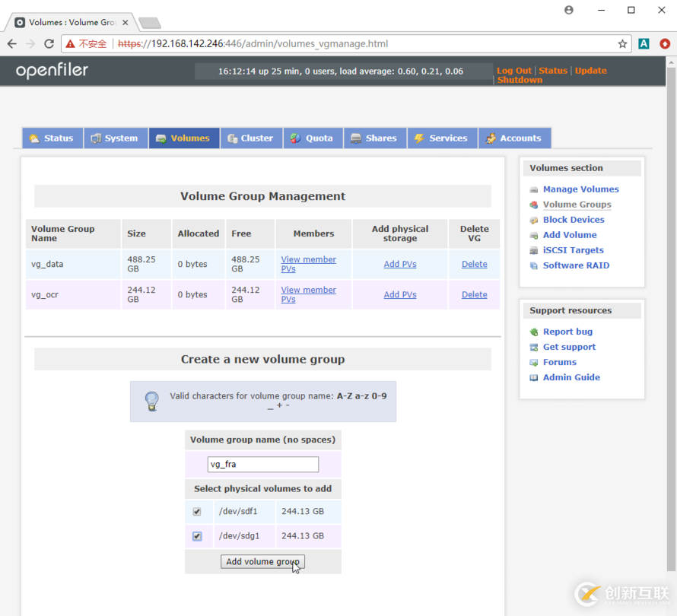Open View member PVs for vg_data

point(308,264)
